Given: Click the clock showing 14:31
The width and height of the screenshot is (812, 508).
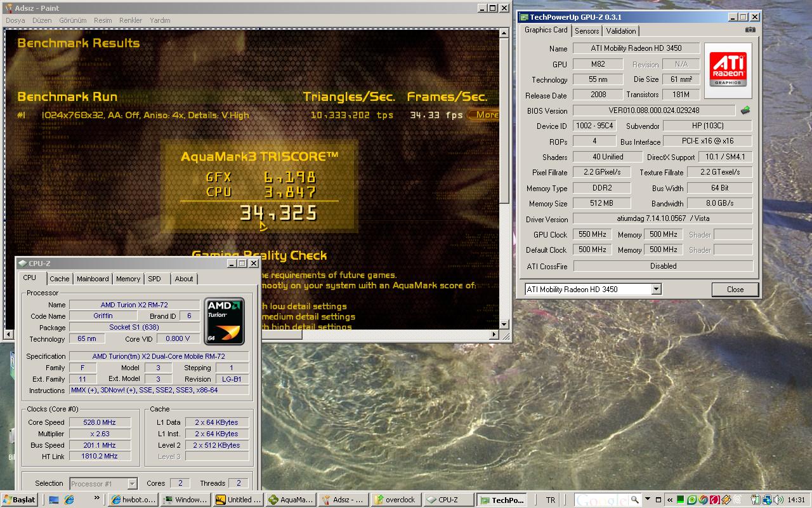Looking at the screenshot, I should (796, 500).
